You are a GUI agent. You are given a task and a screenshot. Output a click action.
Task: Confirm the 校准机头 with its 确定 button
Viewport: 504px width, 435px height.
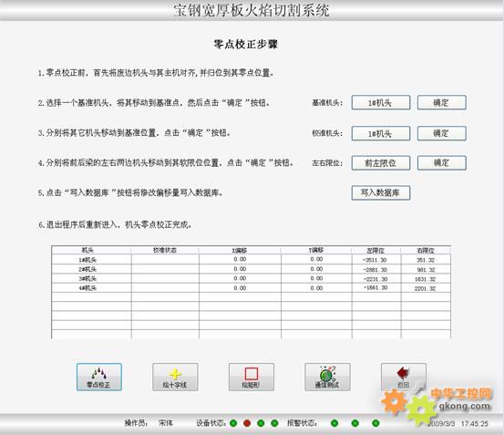pos(442,133)
